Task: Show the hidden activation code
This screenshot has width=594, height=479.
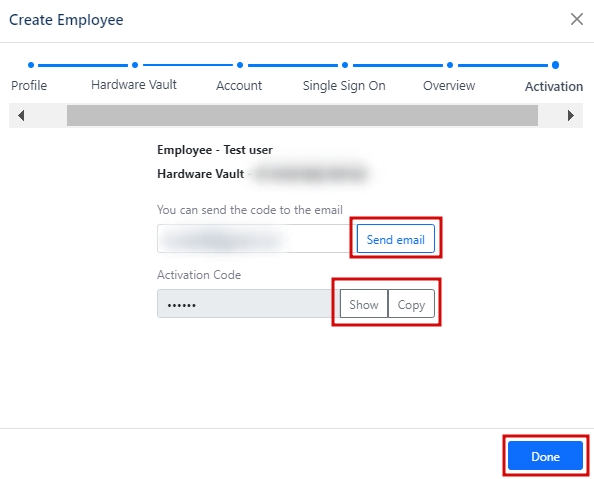Action: [x=364, y=304]
